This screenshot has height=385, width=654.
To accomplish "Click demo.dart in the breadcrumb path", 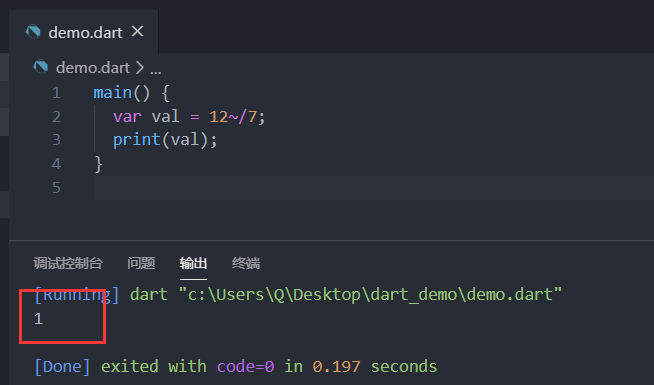I will pyautogui.click(x=93, y=68).
